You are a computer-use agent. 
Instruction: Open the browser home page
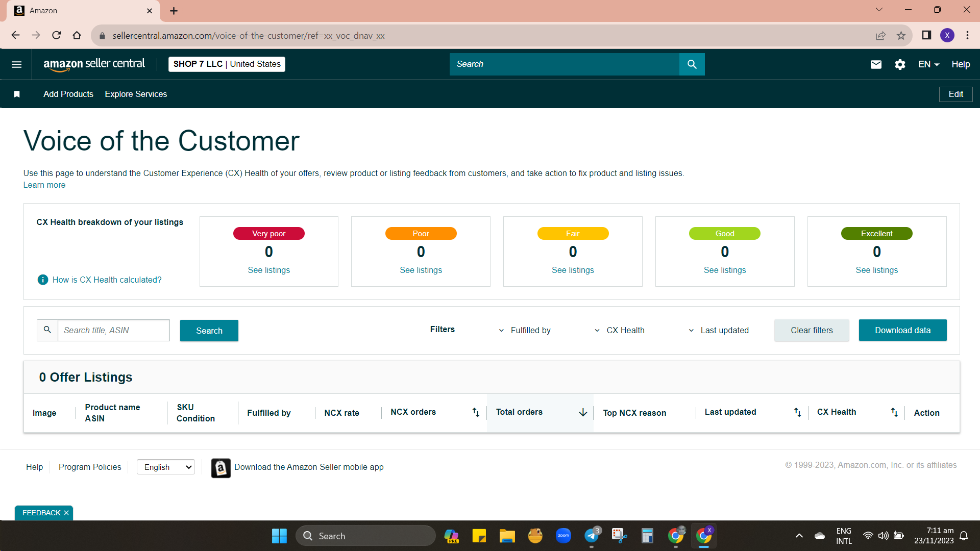pos(77,35)
